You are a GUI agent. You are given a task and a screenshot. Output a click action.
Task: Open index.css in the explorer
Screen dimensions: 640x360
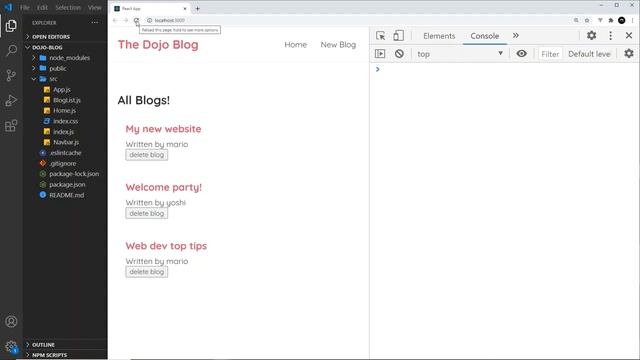[x=65, y=121]
